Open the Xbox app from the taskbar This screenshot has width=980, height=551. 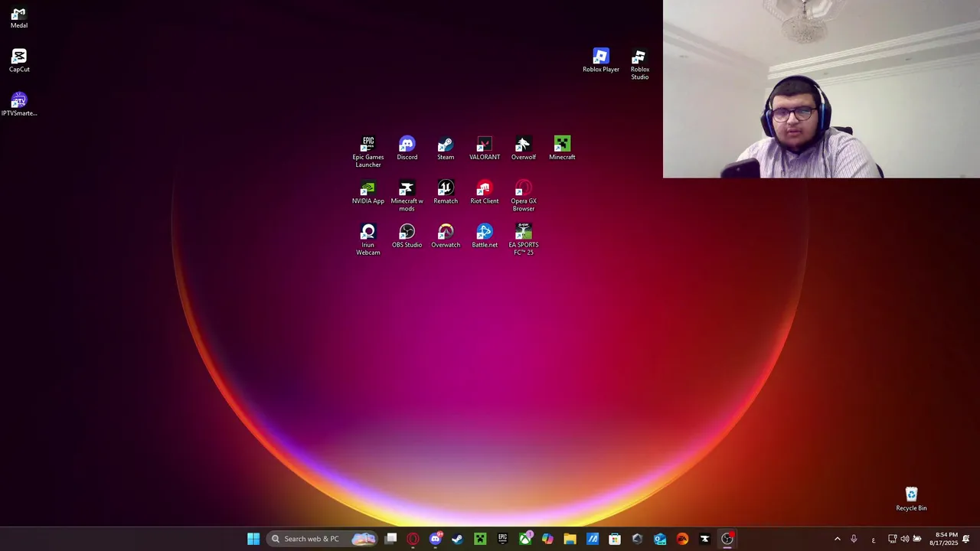click(x=525, y=539)
